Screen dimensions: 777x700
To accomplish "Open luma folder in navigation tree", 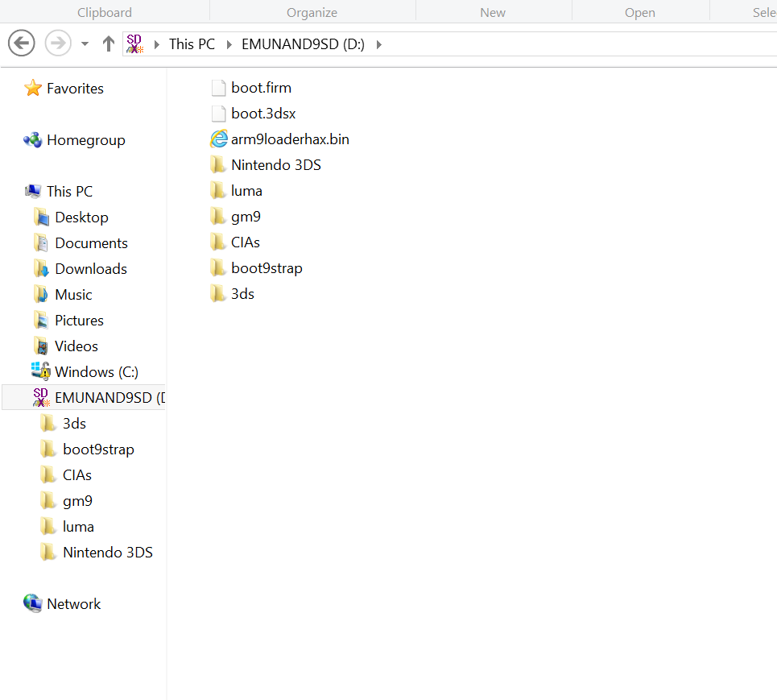I will click(78, 527).
